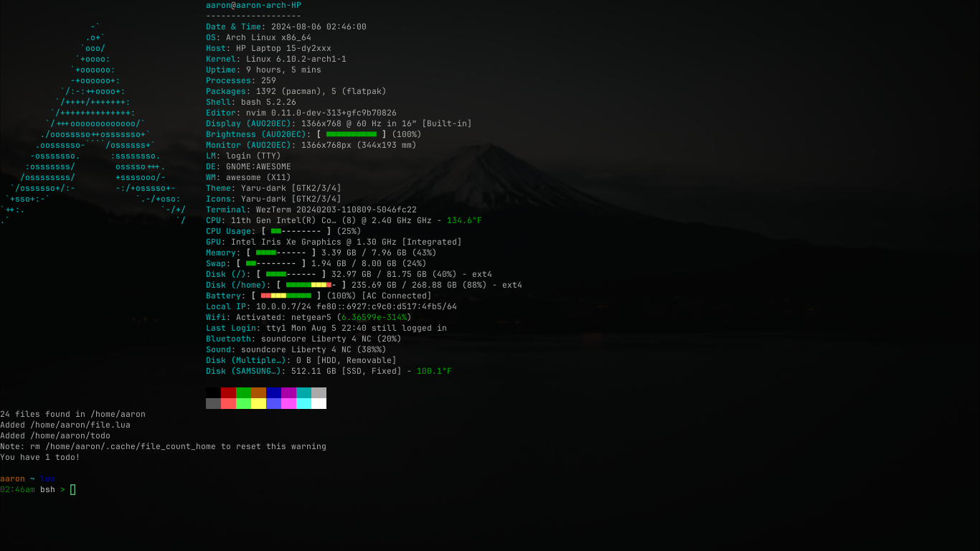The image size is (980, 551).
Task: Click the 'Added /home/aaron/file.lua' line
Action: tap(65, 425)
